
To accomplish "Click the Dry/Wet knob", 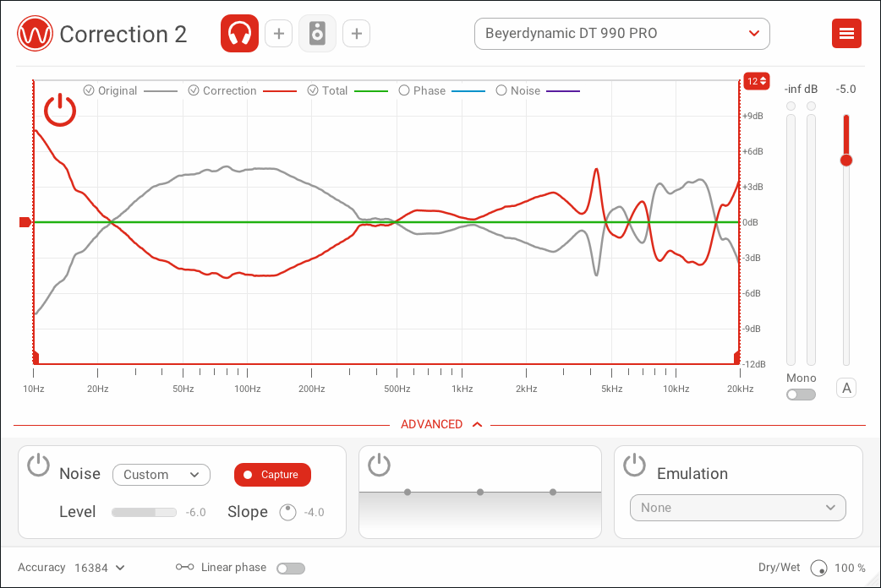I will tap(819, 569).
